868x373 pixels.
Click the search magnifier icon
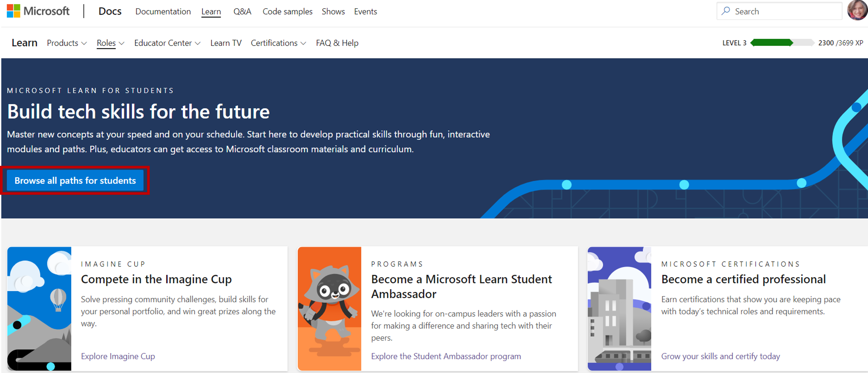[726, 11]
